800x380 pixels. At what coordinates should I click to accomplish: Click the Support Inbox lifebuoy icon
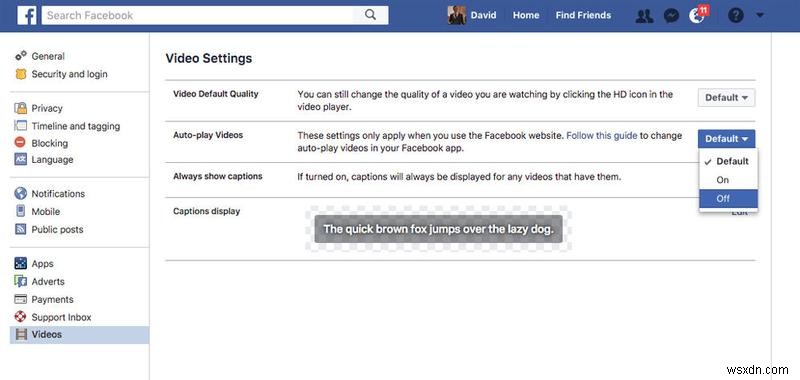tap(20, 317)
